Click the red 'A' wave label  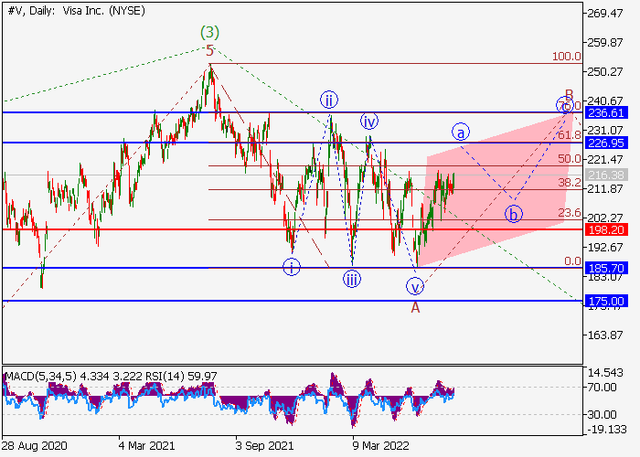point(415,307)
